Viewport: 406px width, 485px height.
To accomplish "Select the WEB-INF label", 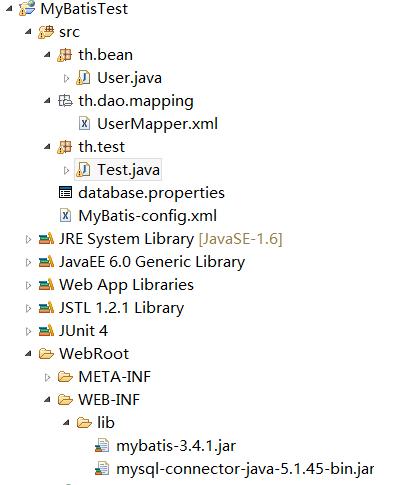I will pos(109,400).
